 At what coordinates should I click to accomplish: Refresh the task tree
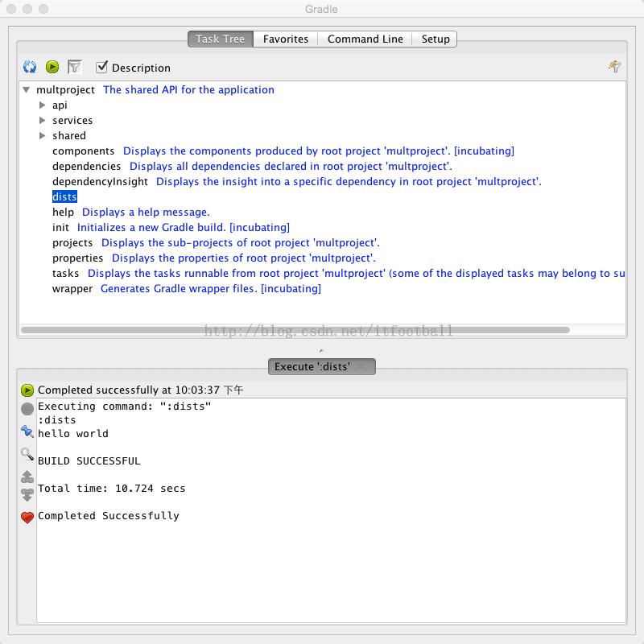click(x=30, y=67)
